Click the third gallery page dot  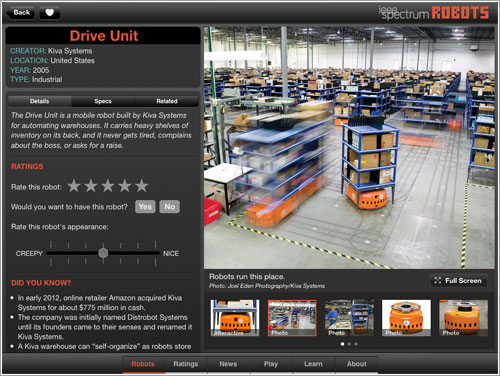(356, 344)
